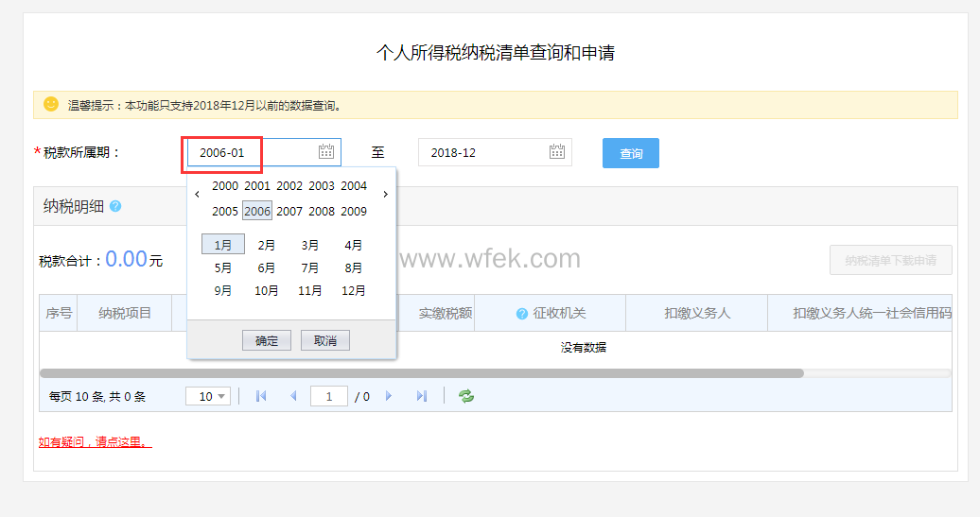Open the 如有疑问，请点这里 help link
Screen dimensions: 980x517
click(95, 441)
